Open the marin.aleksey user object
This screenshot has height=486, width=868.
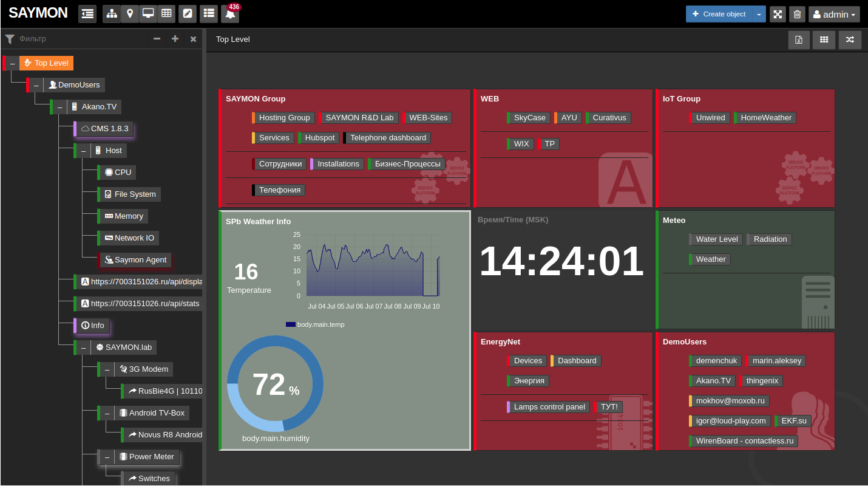pyautogui.click(x=776, y=361)
